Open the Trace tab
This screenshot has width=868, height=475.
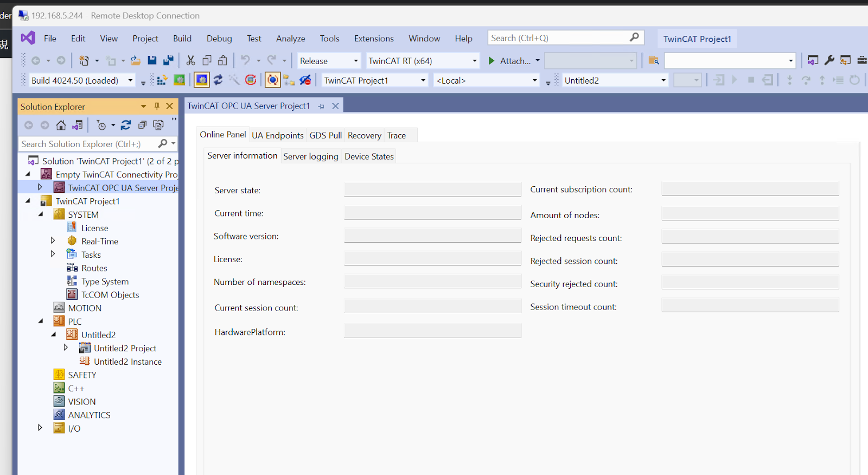[x=397, y=135]
